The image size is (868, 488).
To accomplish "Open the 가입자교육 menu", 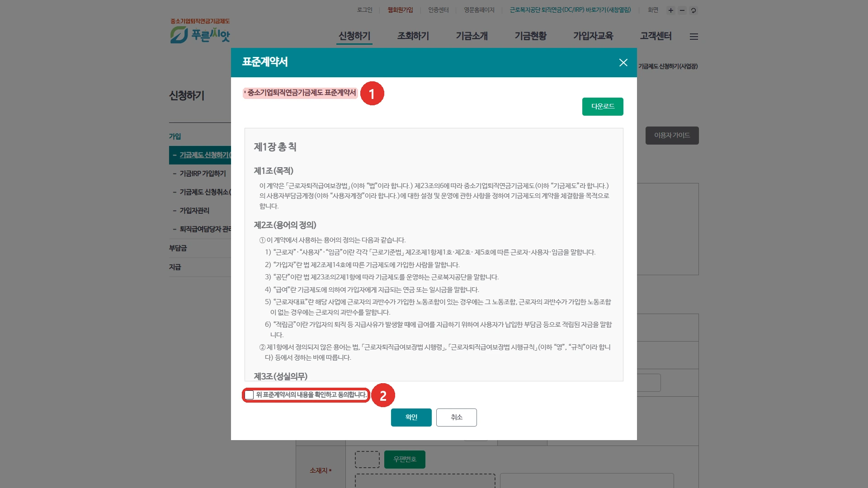I will 593,36.
